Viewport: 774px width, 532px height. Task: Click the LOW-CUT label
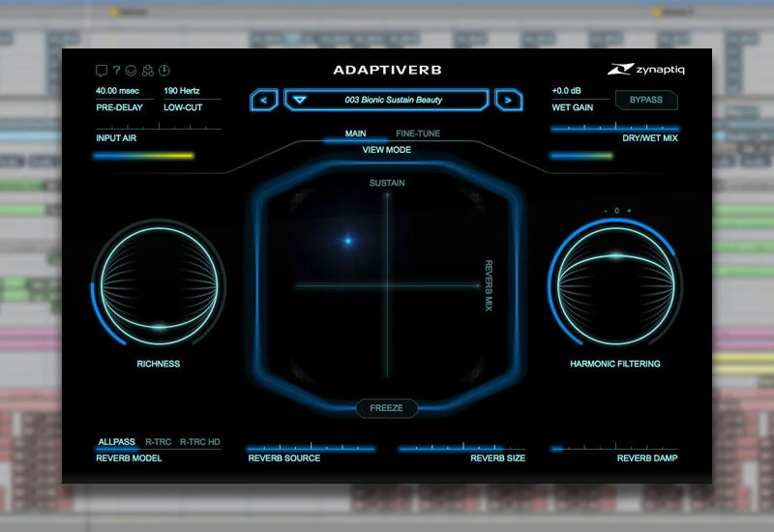(183, 107)
